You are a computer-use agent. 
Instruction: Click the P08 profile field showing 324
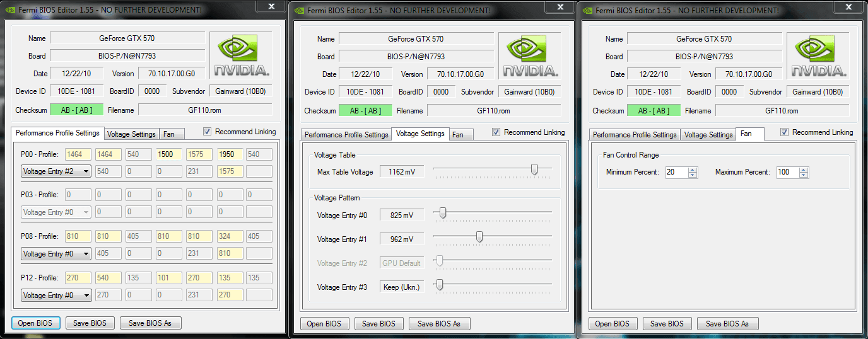coord(229,236)
